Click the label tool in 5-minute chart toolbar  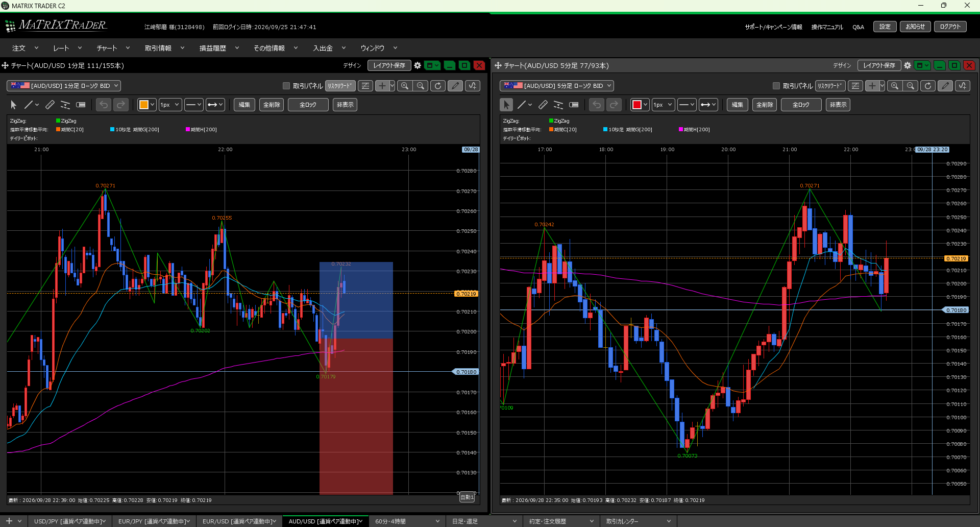[x=574, y=105]
